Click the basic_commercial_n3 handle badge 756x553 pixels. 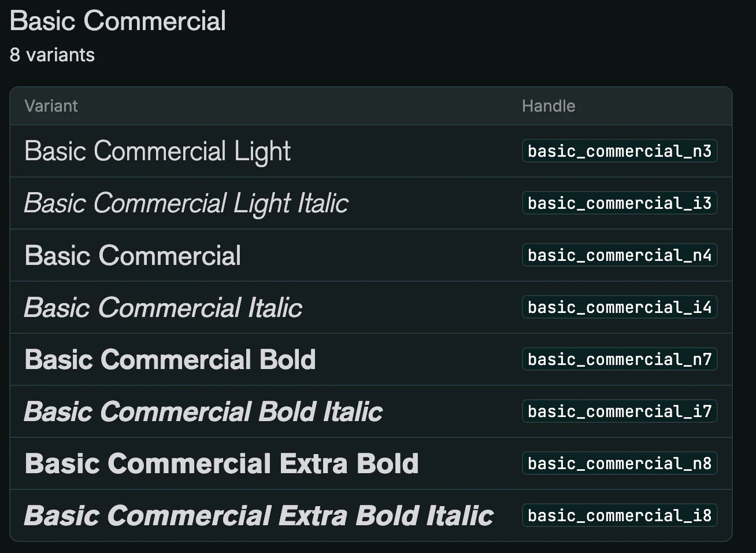(x=619, y=151)
